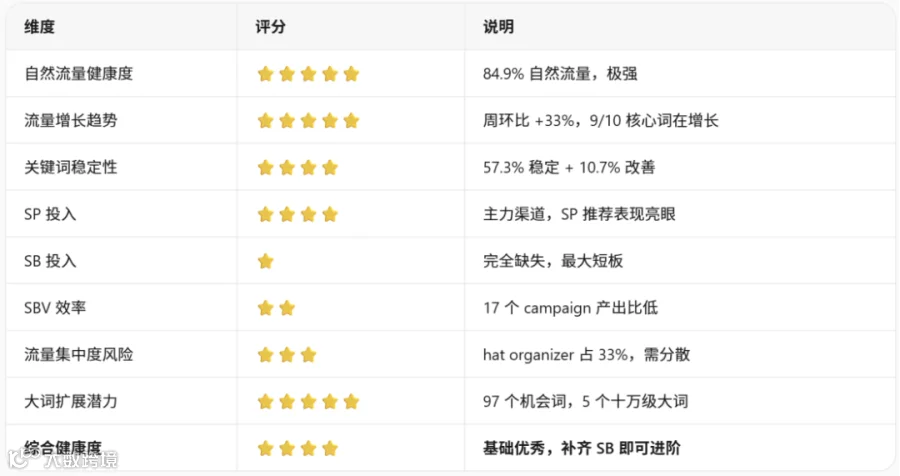Click the hat organizer 占 33% description
The height and width of the screenshot is (476, 900).
pyautogui.click(x=587, y=355)
